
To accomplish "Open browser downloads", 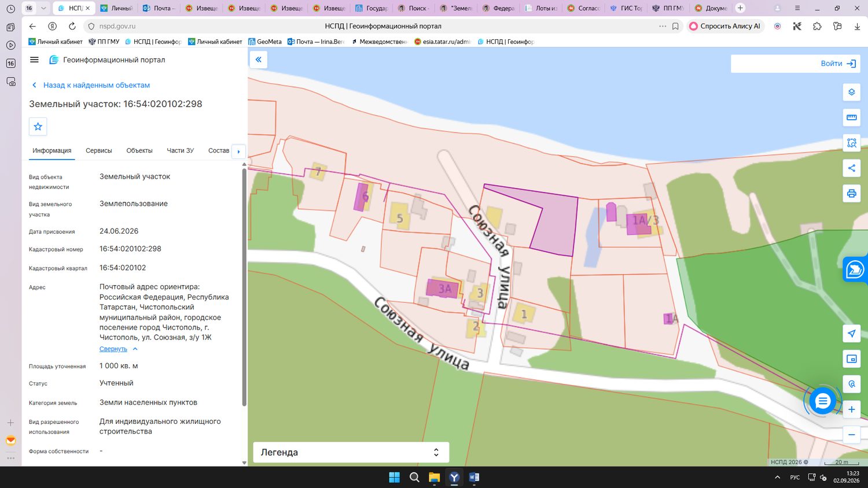I will pyautogui.click(x=857, y=26).
